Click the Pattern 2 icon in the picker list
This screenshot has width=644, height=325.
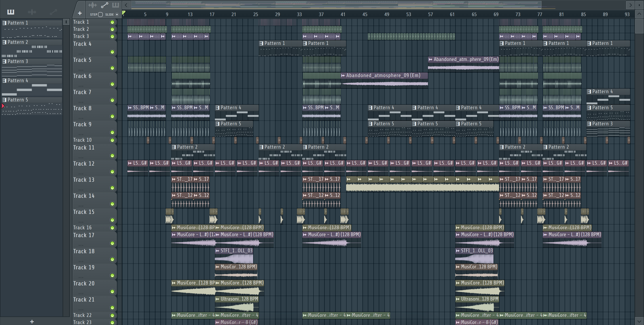tap(4, 42)
